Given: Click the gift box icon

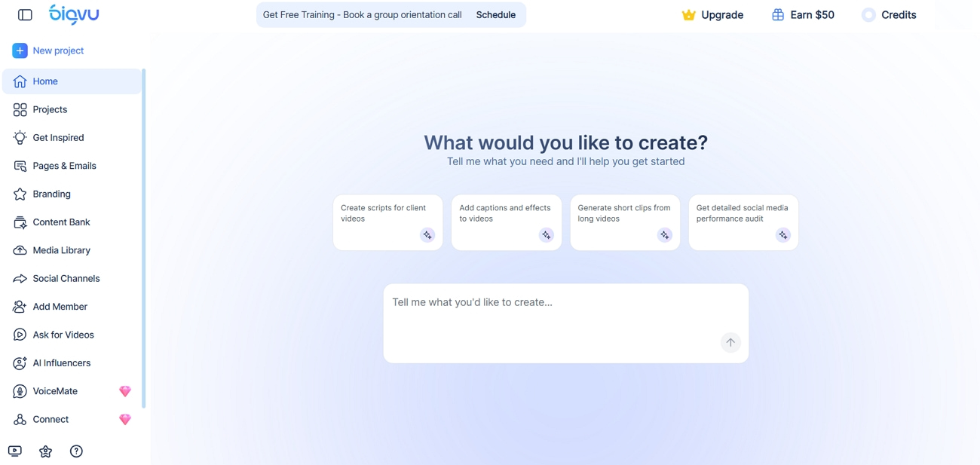Looking at the screenshot, I should (778, 15).
